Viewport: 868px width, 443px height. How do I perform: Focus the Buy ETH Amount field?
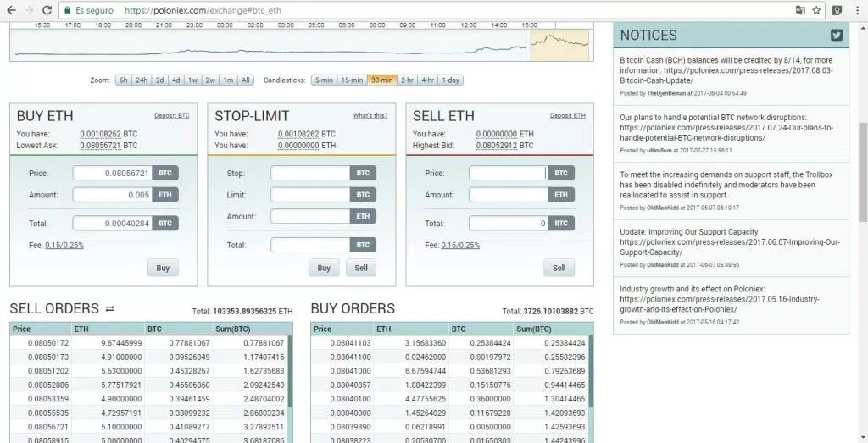click(113, 195)
